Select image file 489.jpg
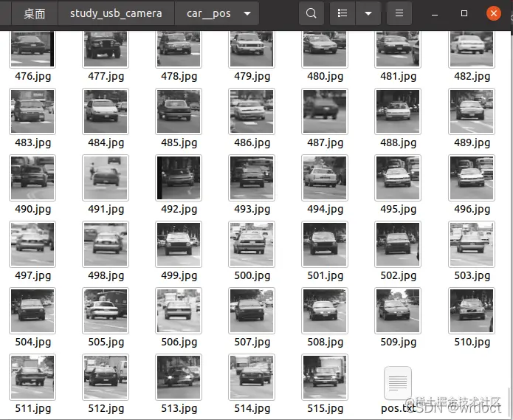Image resolution: width=513 pixels, height=420 pixels. 472,111
